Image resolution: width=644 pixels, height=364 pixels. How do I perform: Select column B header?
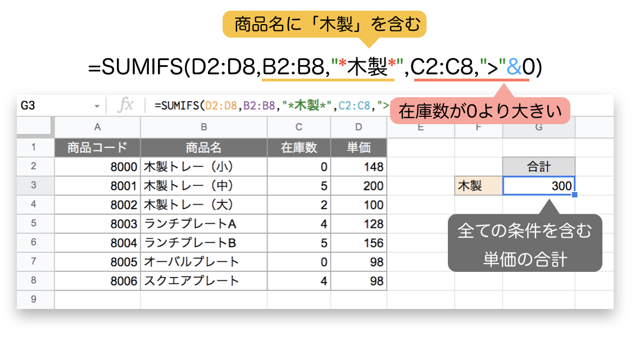coord(204,127)
